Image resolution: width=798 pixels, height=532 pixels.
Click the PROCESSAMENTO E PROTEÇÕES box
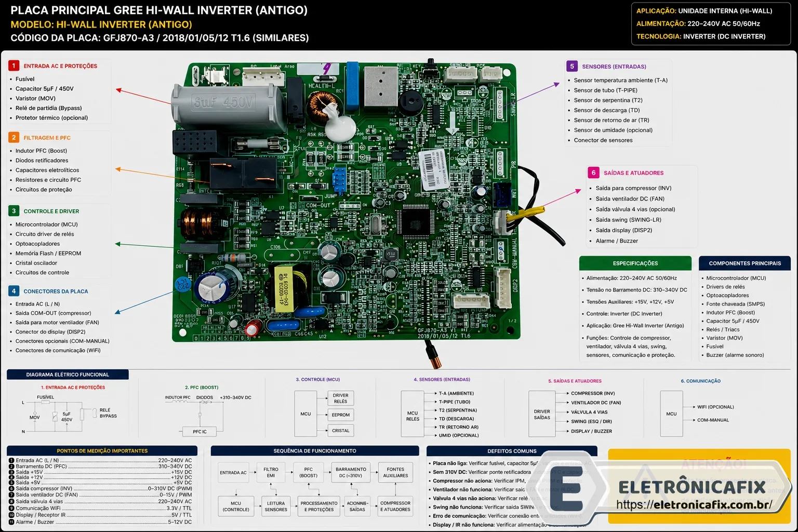319,507
